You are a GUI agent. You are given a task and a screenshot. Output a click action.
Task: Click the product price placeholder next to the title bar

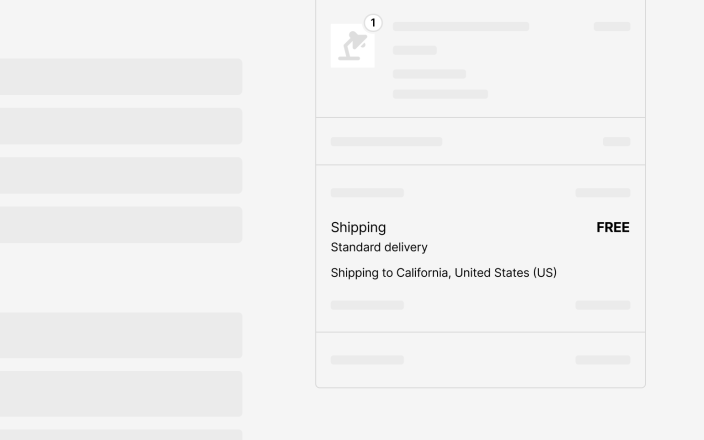tap(612, 26)
